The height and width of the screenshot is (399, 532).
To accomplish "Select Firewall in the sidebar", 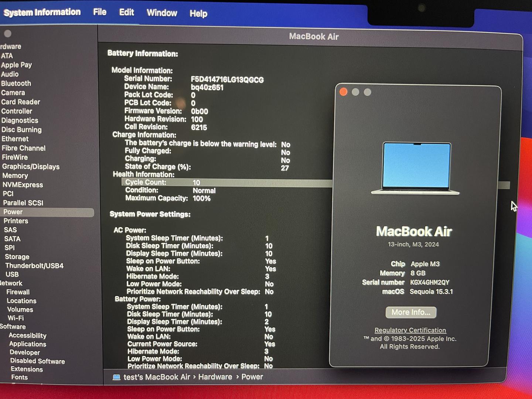I will (18, 292).
